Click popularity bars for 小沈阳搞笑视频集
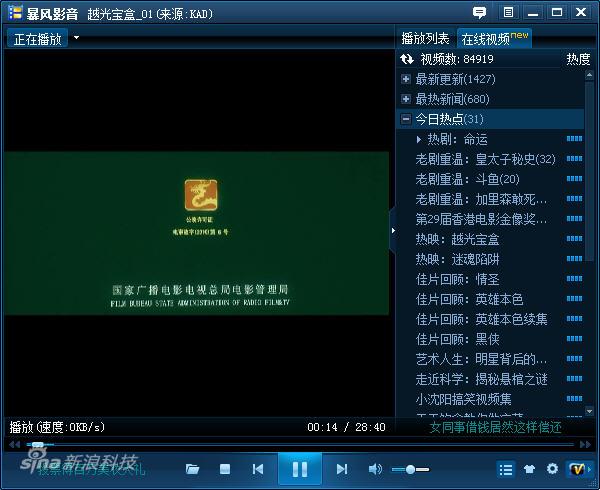This screenshot has width=600, height=490. (574, 399)
